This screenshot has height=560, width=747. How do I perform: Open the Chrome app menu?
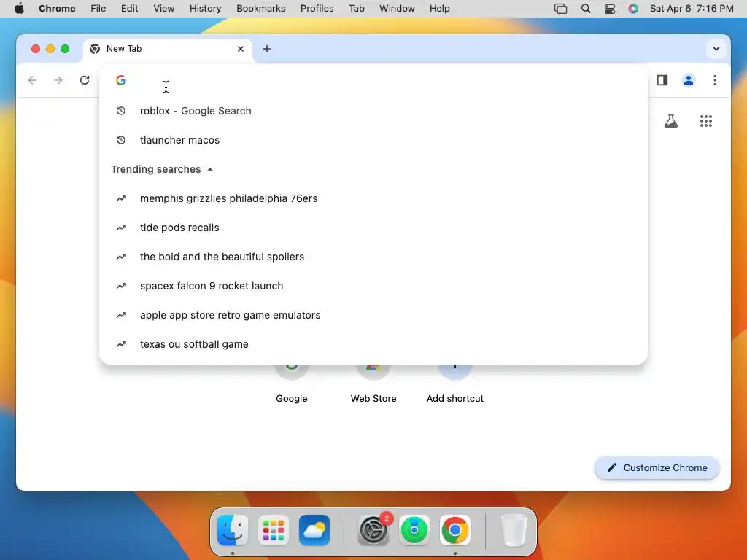57,9
